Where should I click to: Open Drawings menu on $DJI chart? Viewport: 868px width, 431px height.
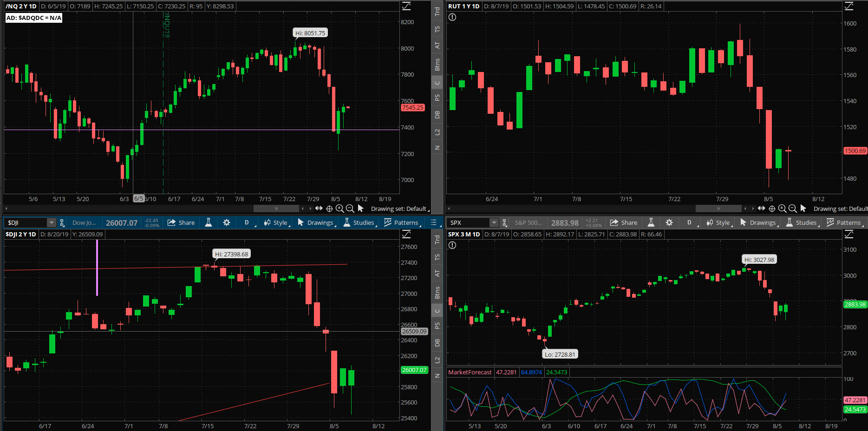tap(316, 223)
